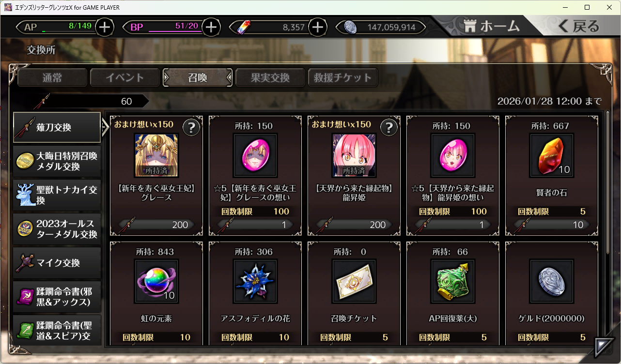621x364 pixels.
Task: Open help for グレース bonus item
Action: (x=192, y=127)
